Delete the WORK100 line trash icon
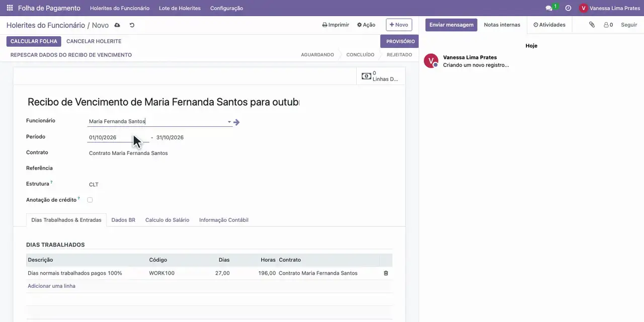Viewport: 644px width, 322px height. coord(386,273)
